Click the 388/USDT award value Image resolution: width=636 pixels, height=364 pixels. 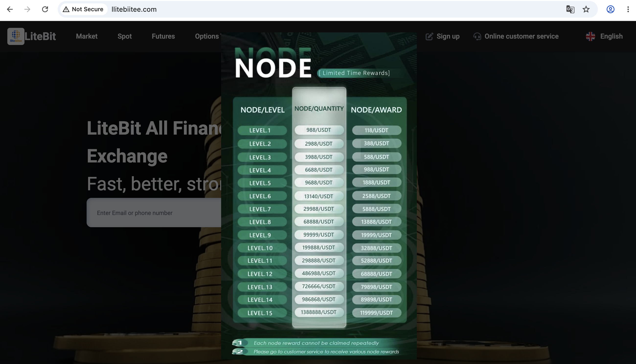[377, 143]
